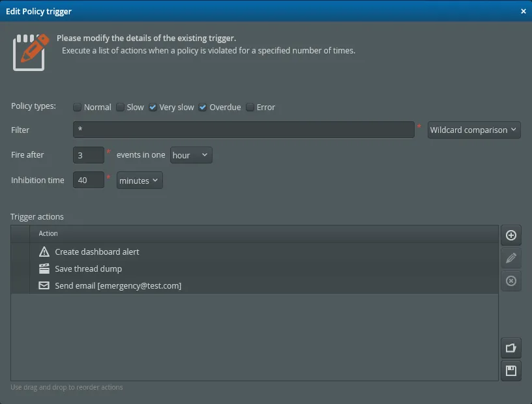Click the envelope icon on the Send email action
This screenshot has width=532, height=404.
pos(44,285)
